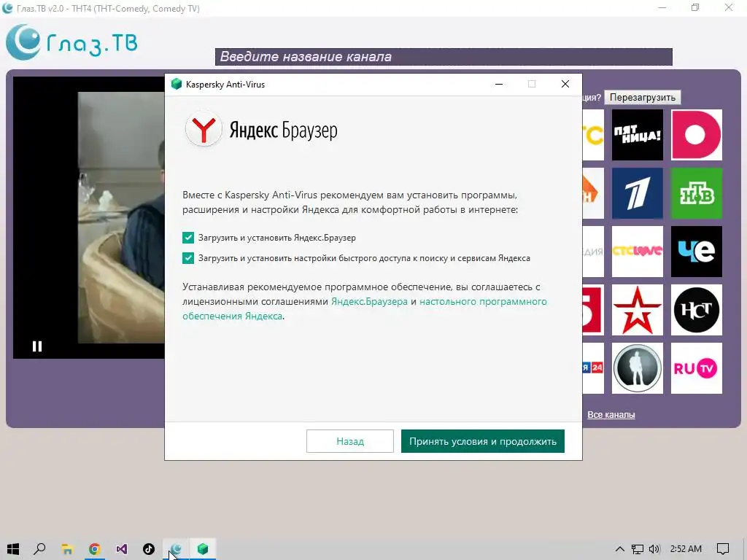747x560 pixels.
Task: Open taskbar search magnifier
Action: [x=39, y=549]
